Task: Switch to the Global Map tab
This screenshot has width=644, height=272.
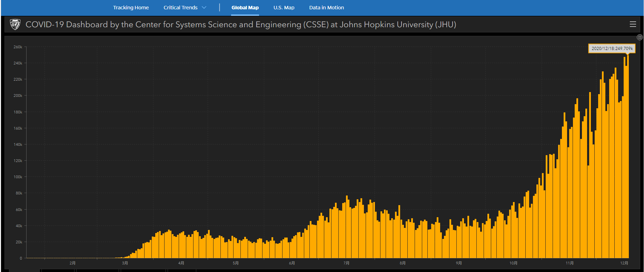Action: pyautogui.click(x=245, y=8)
